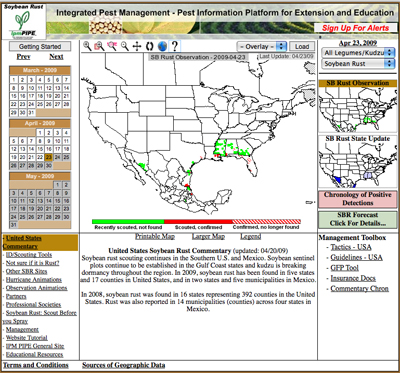Click the SB Rust Observation heading
Image resolution: width=400 pixels, height=373 pixels.
[358, 83]
